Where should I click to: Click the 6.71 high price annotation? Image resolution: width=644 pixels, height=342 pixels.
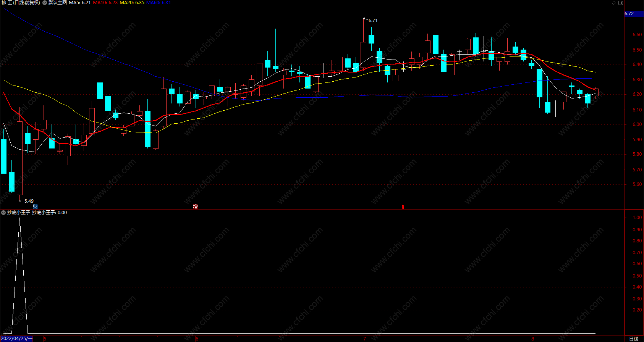coord(373,21)
